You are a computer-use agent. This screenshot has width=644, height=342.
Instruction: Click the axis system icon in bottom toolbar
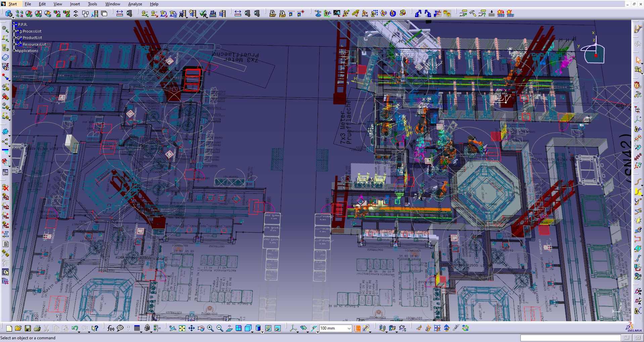[293, 328]
